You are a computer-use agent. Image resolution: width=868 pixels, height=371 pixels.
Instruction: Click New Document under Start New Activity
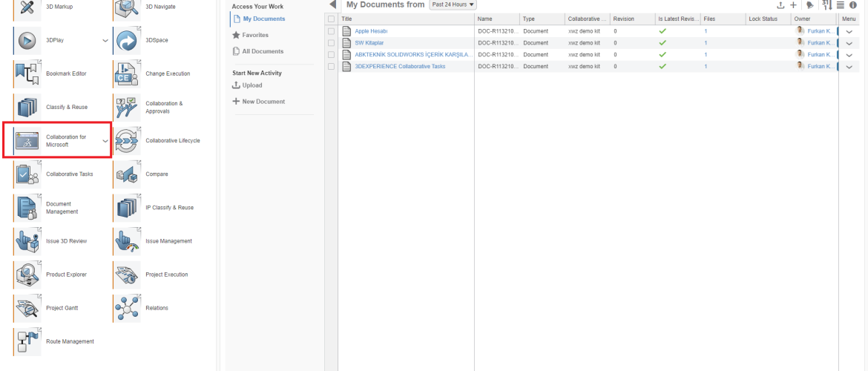(x=263, y=102)
